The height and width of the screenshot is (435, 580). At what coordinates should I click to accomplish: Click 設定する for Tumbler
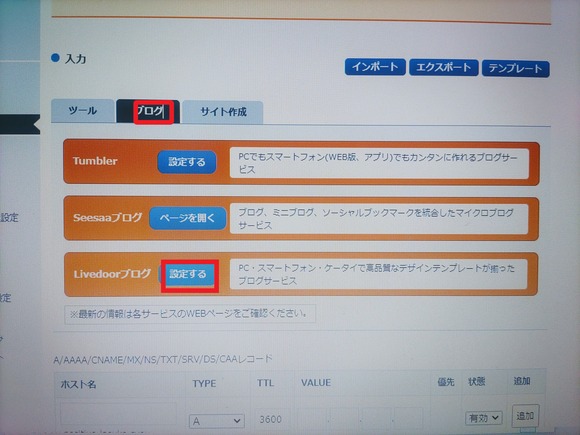[x=187, y=162]
